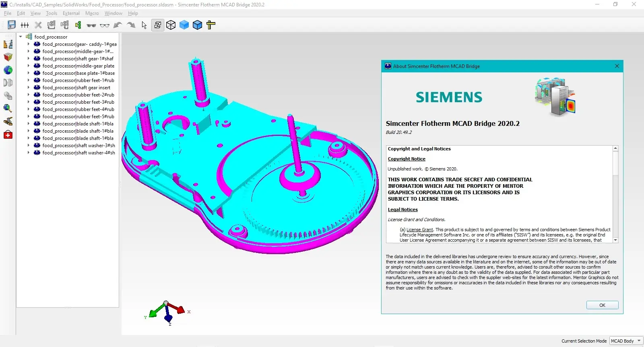The width and height of the screenshot is (644, 347).
Task: Click the XYZ orientation triad in viewport
Action: pyautogui.click(x=167, y=313)
